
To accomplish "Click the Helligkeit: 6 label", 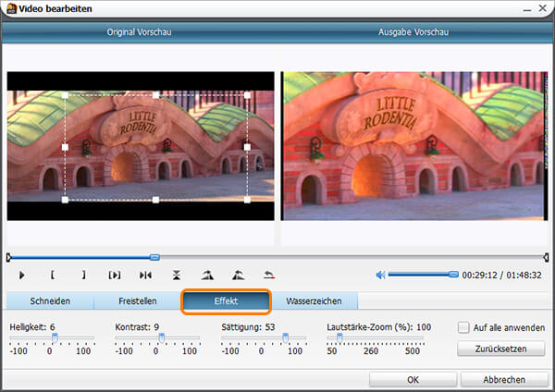I will point(32,327).
